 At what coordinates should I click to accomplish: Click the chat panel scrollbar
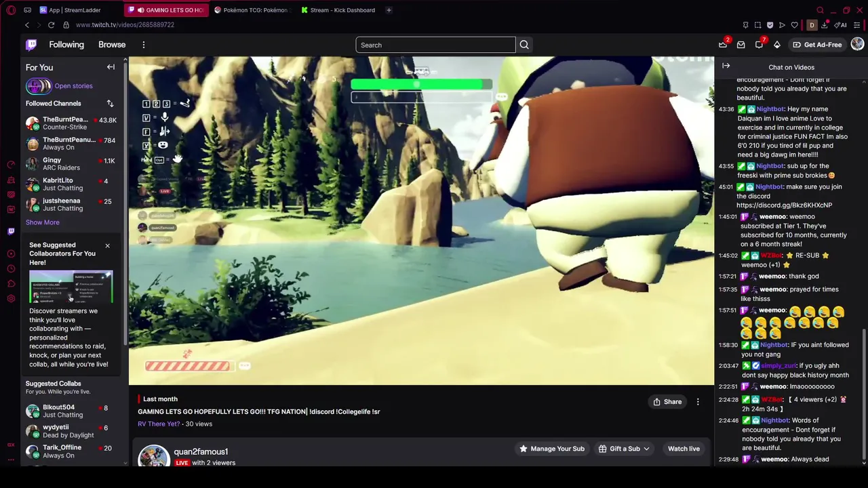coord(864,395)
